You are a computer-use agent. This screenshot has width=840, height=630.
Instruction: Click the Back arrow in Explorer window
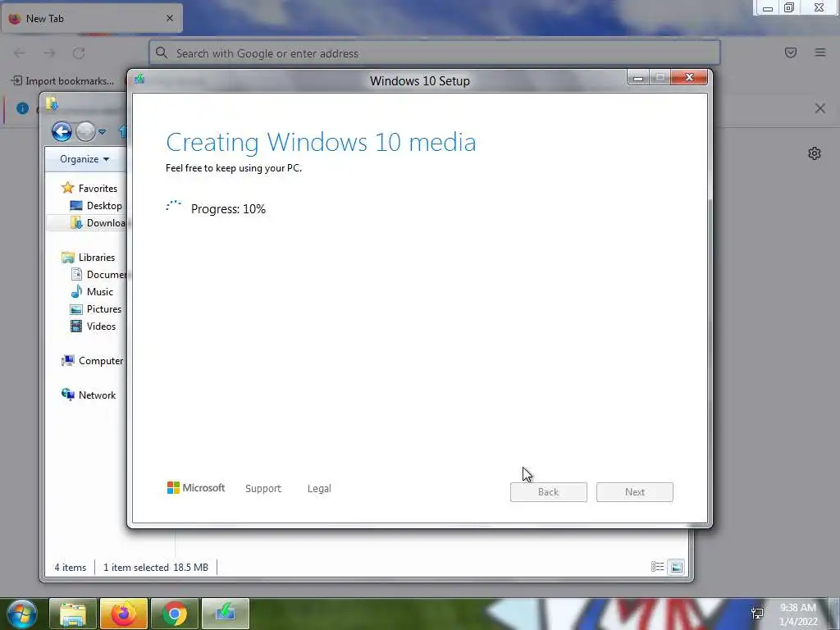pyautogui.click(x=62, y=131)
